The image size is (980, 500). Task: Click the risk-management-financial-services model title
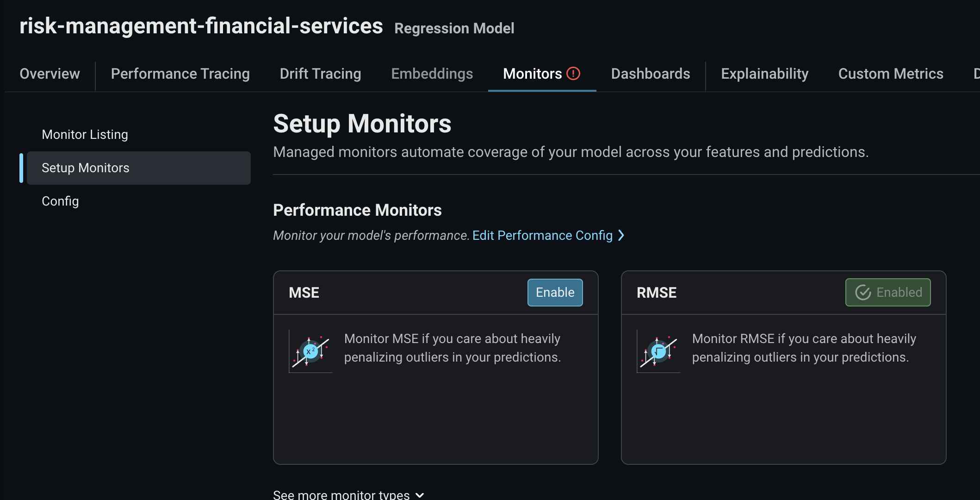[201, 26]
